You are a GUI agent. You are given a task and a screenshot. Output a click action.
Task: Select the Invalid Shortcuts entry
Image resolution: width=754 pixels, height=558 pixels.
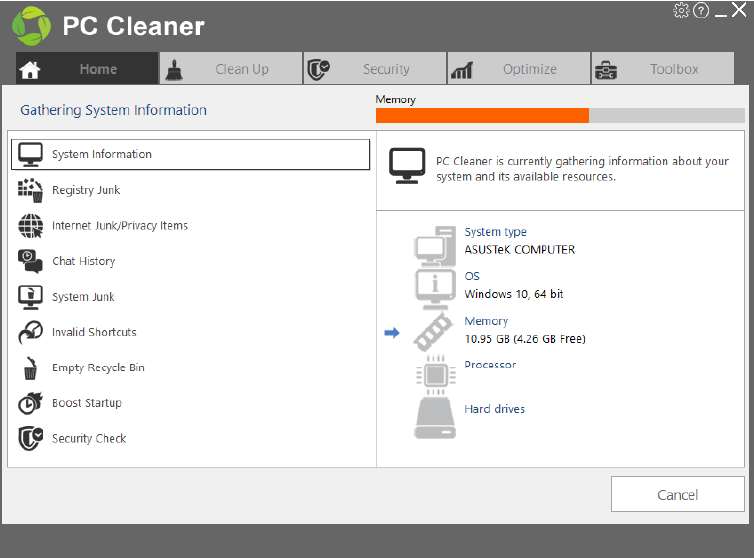(x=190, y=332)
